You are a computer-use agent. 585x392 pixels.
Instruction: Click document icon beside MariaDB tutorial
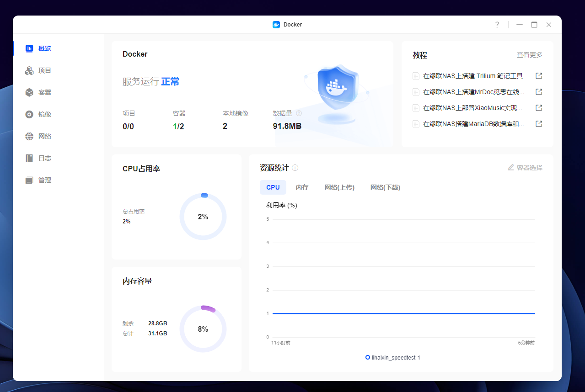(416, 124)
